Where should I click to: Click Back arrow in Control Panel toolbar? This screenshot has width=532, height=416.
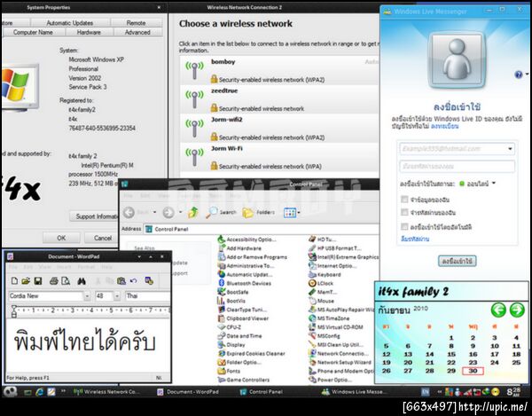click(x=129, y=212)
